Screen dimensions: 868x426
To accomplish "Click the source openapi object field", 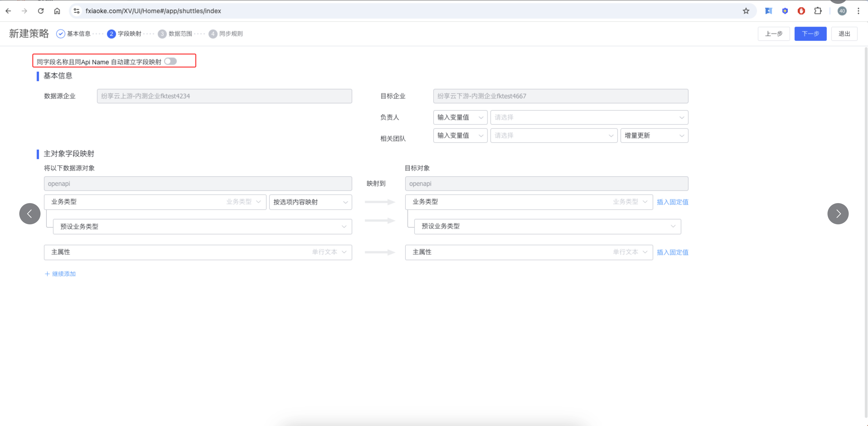I will pyautogui.click(x=198, y=184).
